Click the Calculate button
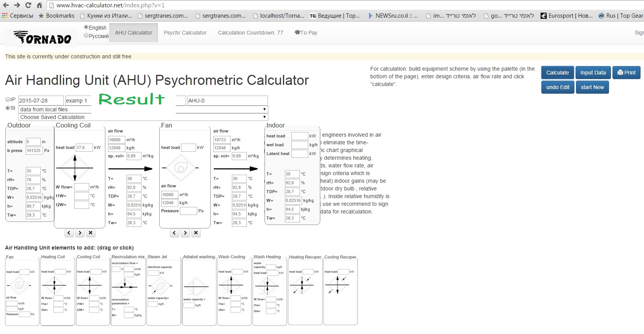The height and width of the screenshot is (334, 644). click(557, 73)
